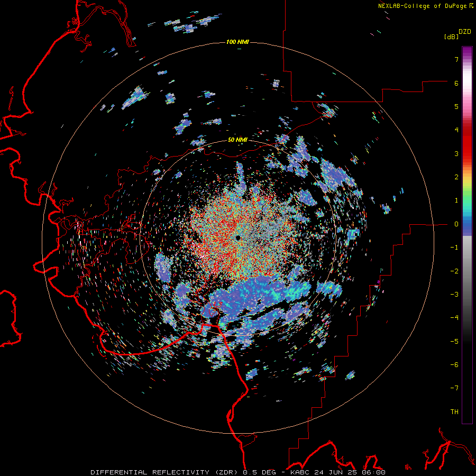Click the 5 tick label on color scale

click(x=456, y=106)
